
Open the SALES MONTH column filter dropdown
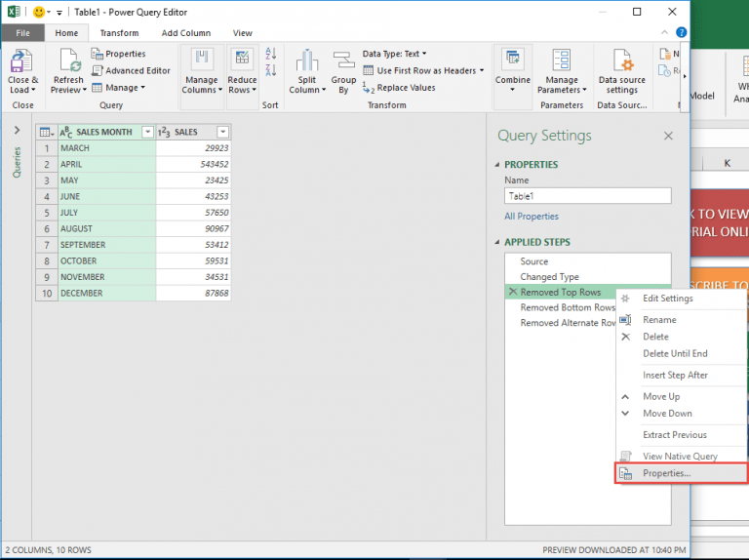pos(147,132)
